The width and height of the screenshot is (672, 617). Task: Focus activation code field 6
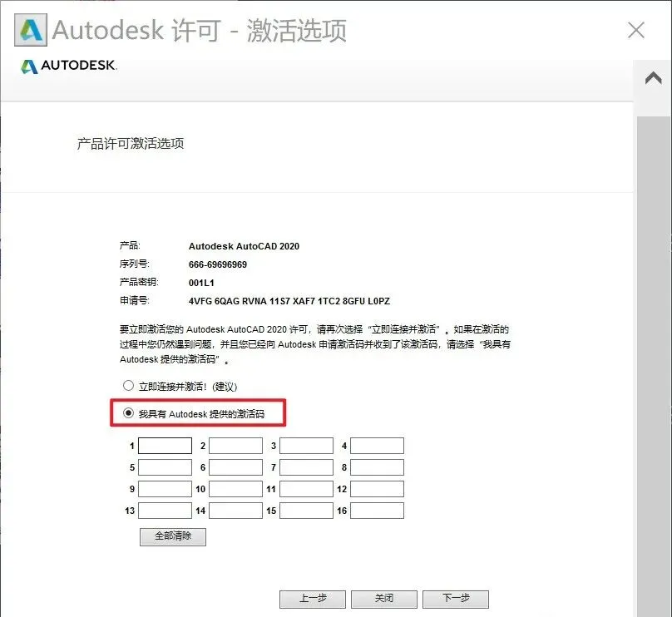pos(235,467)
